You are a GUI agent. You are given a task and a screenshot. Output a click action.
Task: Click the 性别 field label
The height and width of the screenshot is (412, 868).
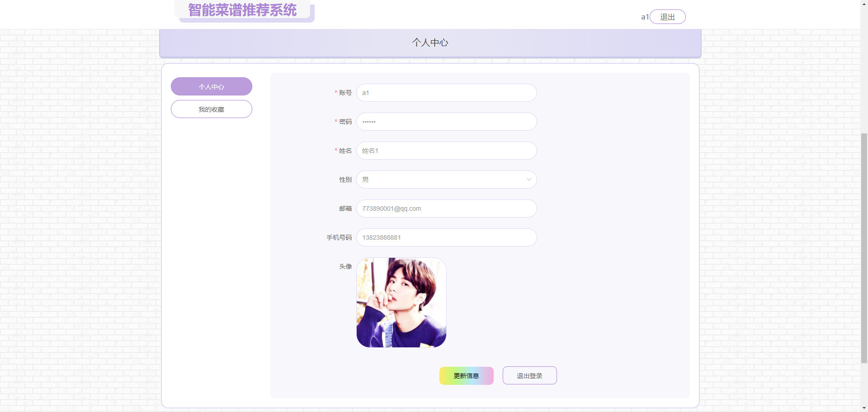(345, 180)
